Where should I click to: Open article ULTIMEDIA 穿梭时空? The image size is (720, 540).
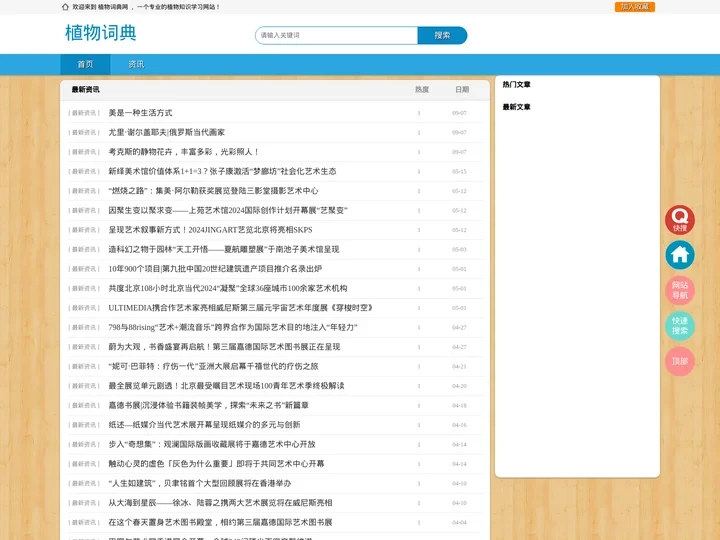coord(241,308)
